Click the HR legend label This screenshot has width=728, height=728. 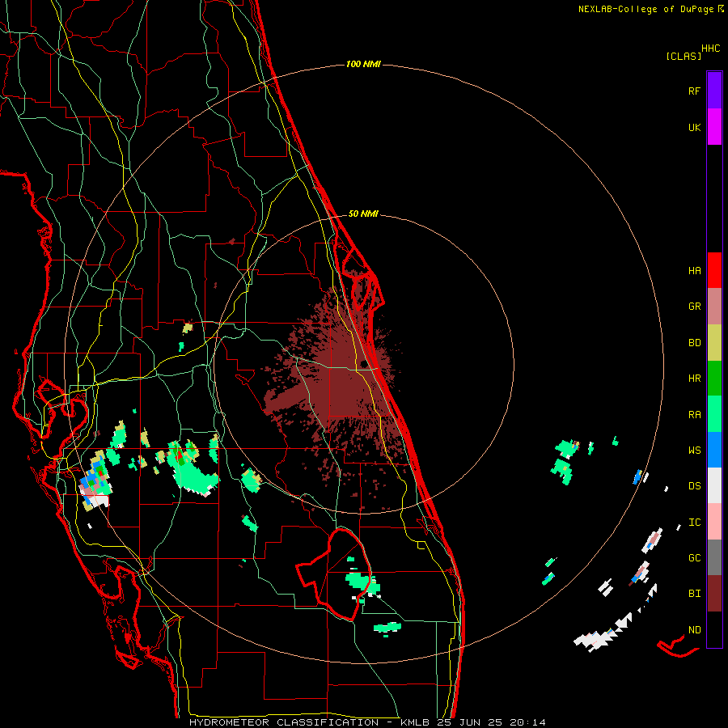coord(694,379)
